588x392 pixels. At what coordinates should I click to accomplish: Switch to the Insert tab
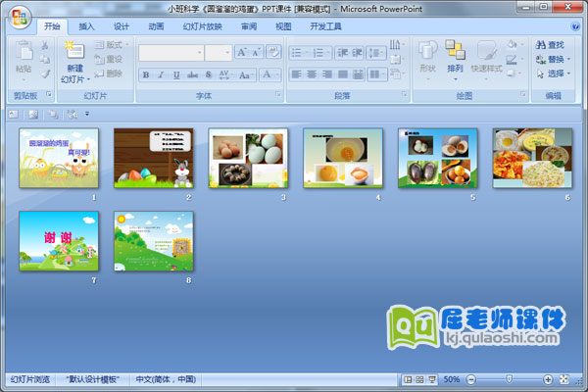[86, 26]
